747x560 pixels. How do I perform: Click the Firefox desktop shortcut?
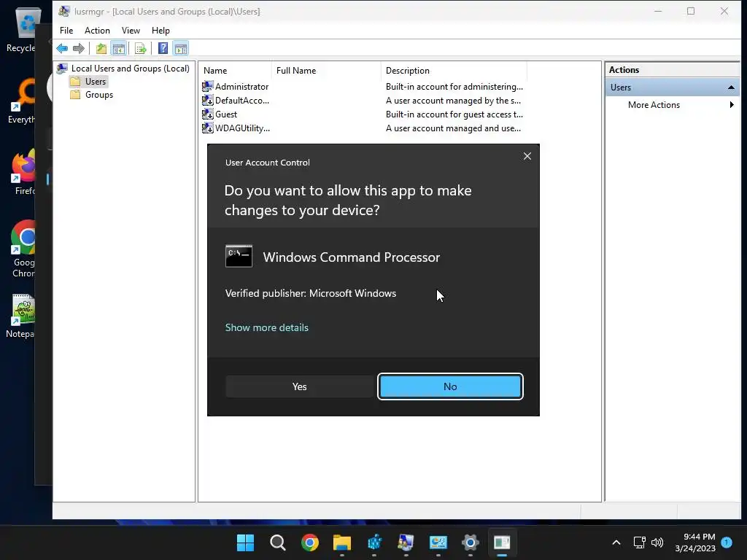pos(24,172)
